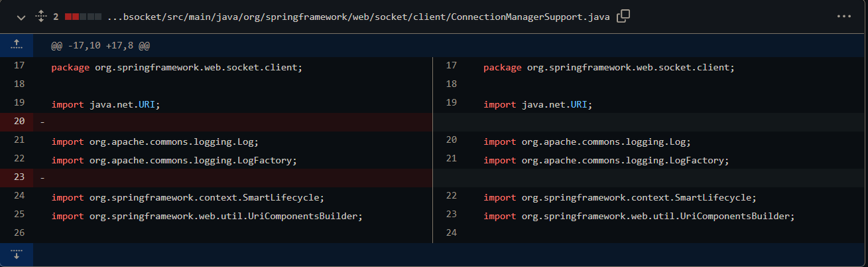Open the file options ellipsis menu
868x267 pixels.
[843, 17]
